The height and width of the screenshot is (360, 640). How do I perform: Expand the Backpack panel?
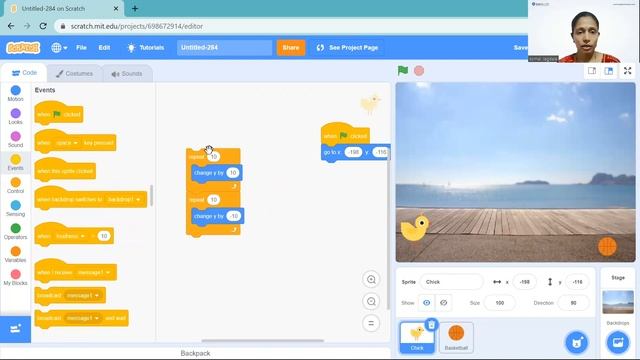(x=195, y=353)
